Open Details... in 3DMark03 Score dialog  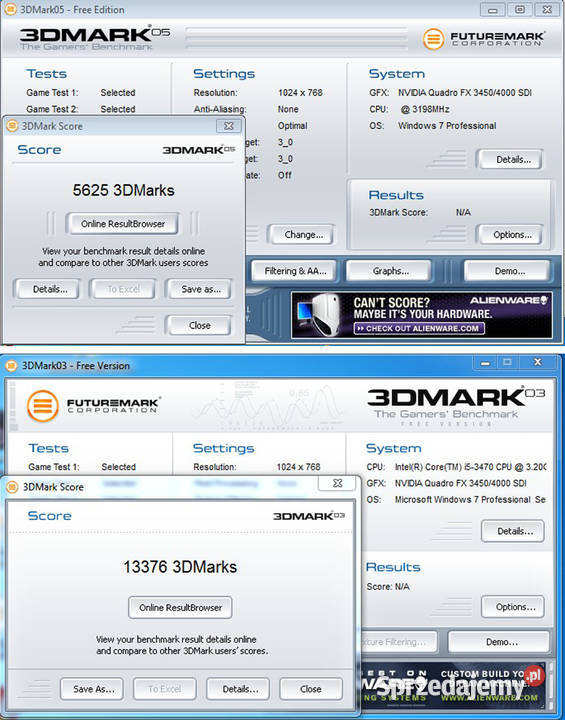click(x=238, y=689)
